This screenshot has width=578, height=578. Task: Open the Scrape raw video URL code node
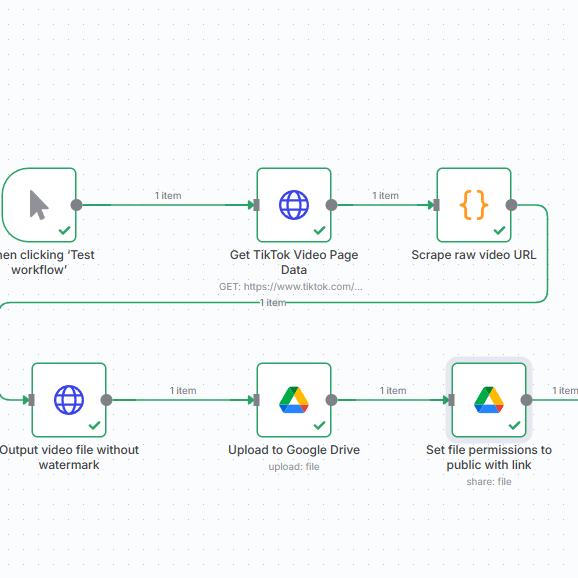point(474,205)
